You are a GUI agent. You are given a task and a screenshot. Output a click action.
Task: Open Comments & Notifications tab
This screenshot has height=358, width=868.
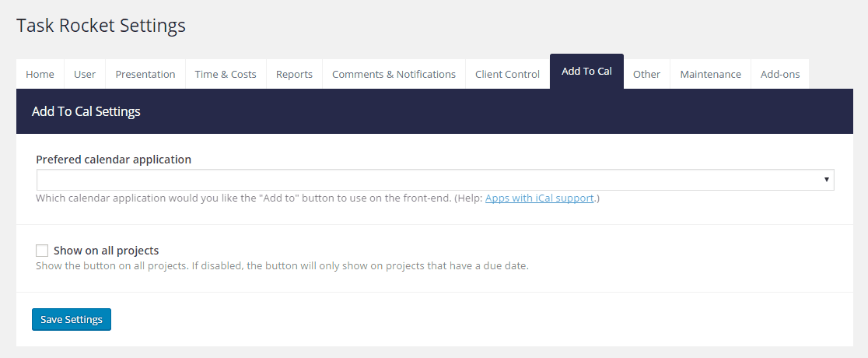click(x=394, y=74)
